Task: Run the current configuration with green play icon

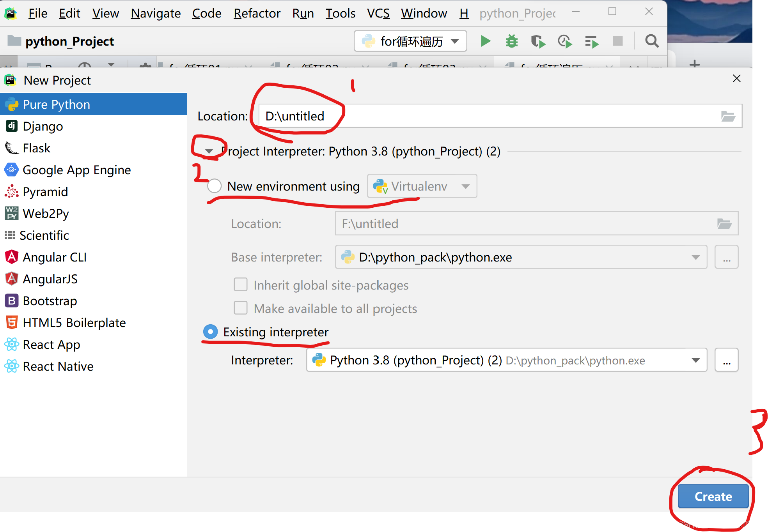Action: (486, 41)
